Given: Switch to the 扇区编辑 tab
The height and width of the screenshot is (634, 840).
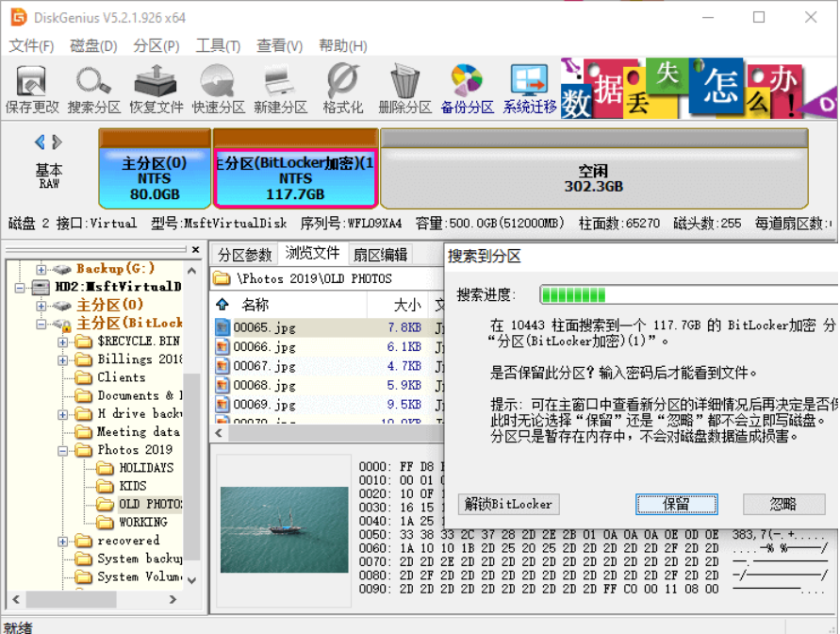Looking at the screenshot, I should coord(380,255).
